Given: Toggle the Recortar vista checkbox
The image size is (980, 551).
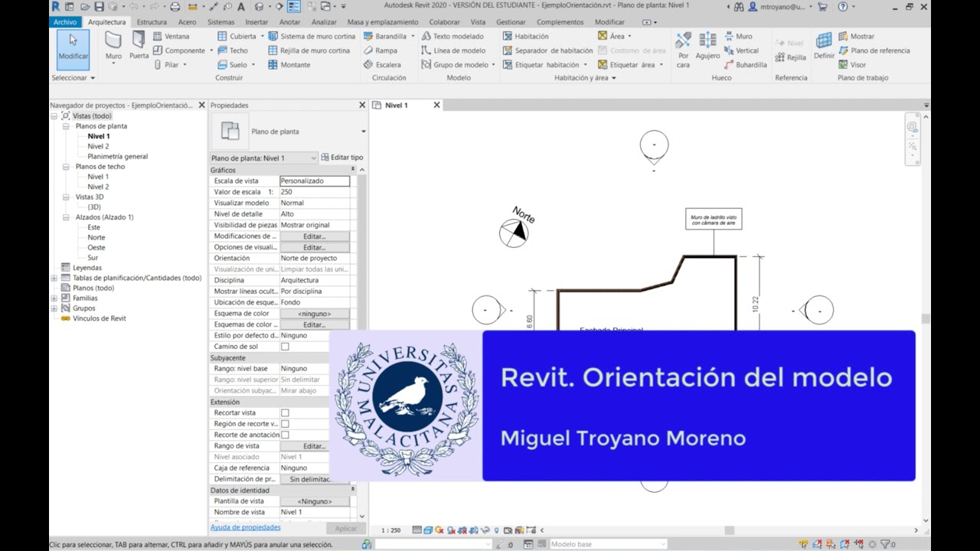Looking at the screenshot, I should point(285,412).
